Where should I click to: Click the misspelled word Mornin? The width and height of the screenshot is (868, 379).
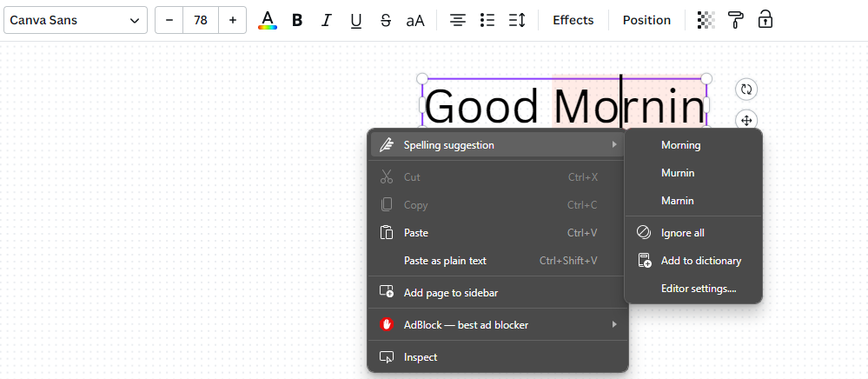[x=629, y=106]
